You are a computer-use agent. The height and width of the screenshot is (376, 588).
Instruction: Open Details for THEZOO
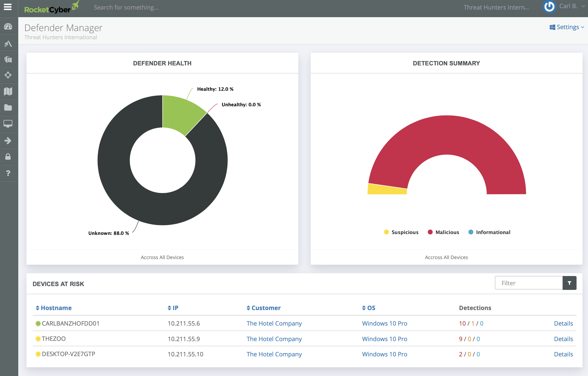563,339
